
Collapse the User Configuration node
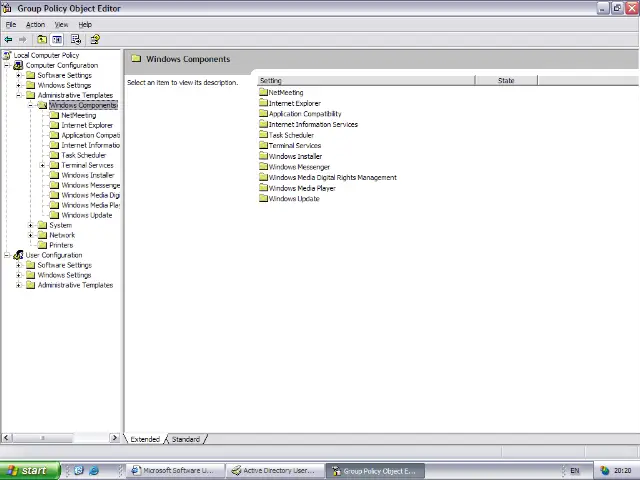7,255
